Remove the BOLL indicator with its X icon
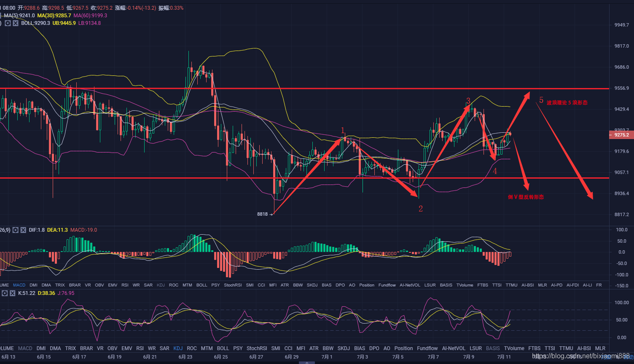The width and height of the screenshot is (634, 364). click(x=16, y=23)
